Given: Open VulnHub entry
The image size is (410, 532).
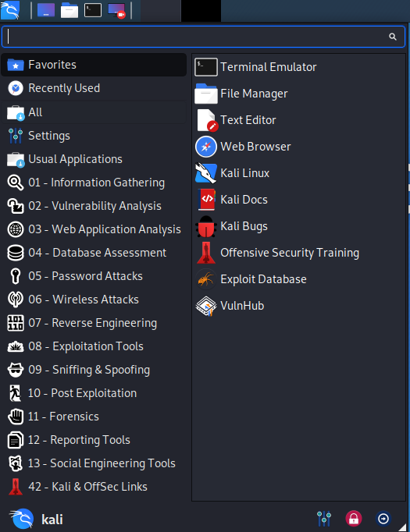Looking at the screenshot, I should pyautogui.click(x=298, y=306).
